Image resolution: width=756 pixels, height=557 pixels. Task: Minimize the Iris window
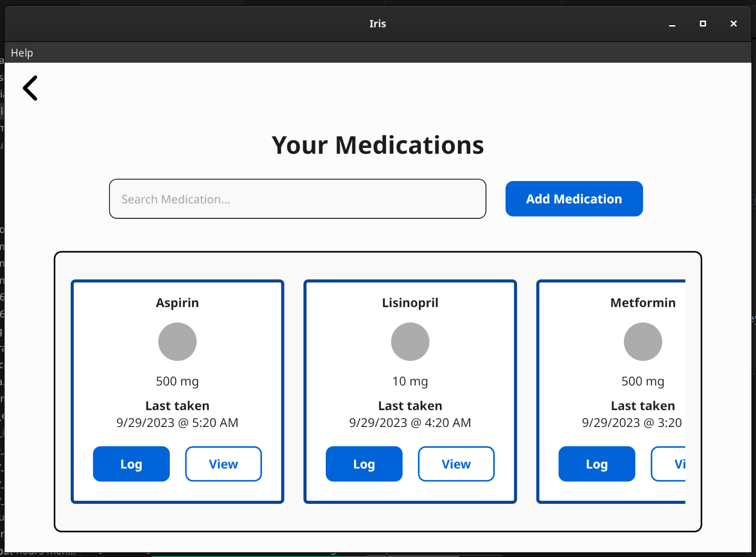coord(672,24)
